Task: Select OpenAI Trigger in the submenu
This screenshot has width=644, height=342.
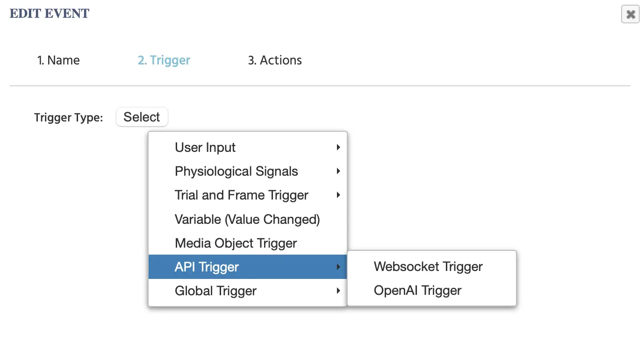Action: coord(417,291)
